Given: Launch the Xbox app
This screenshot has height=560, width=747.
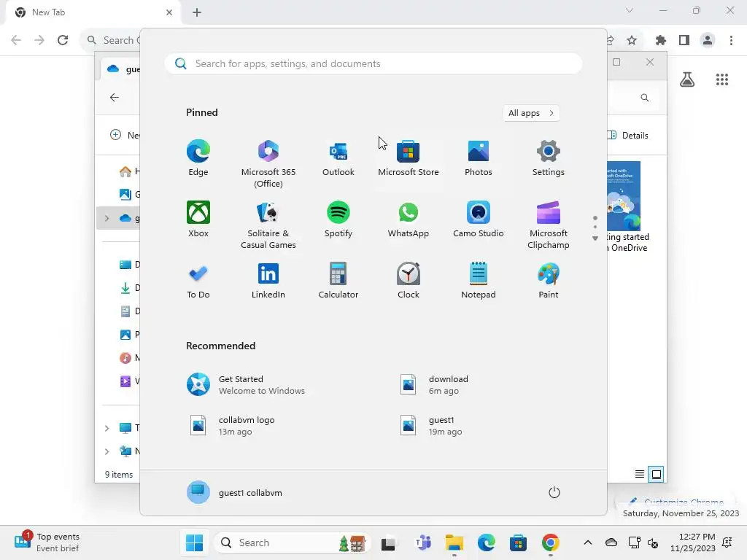Looking at the screenshot, I should (198, 219).
